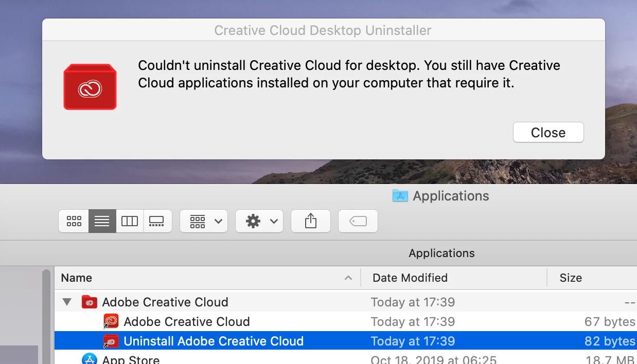Switch Finder to icon view

pyautogui.click(x=74, y=221)
